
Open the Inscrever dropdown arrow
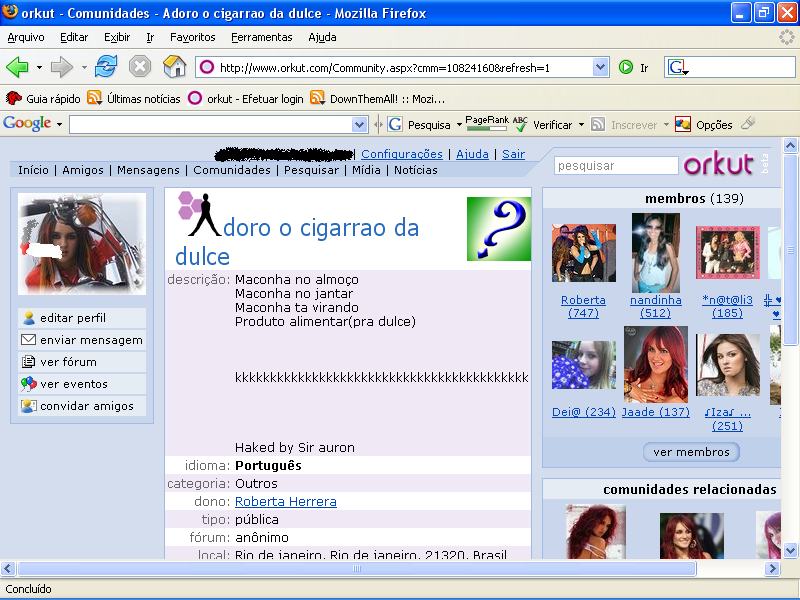point(666,124)
